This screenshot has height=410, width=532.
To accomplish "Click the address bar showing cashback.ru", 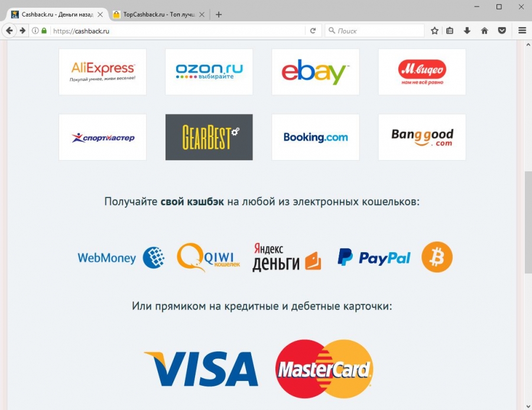I will (x=178, y=31).
